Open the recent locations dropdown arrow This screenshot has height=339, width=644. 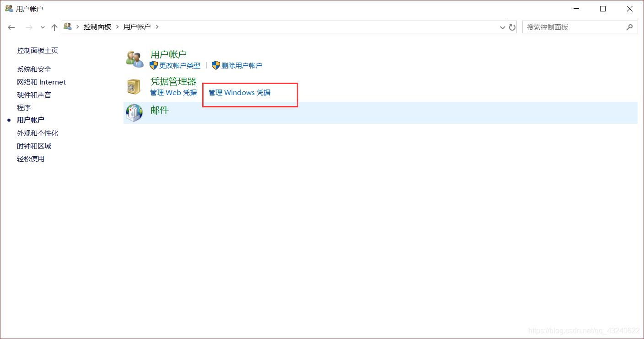pos(43,27)
